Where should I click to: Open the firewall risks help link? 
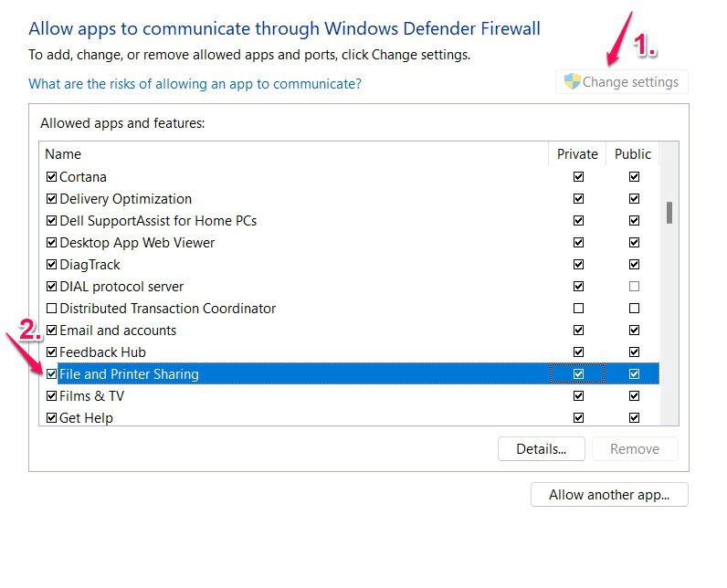coord(195,84)
